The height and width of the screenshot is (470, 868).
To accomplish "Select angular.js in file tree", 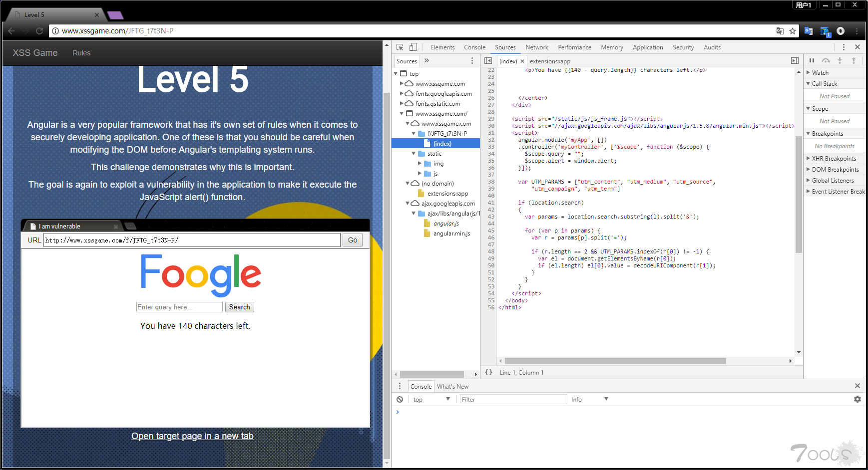I will [446, 224].
